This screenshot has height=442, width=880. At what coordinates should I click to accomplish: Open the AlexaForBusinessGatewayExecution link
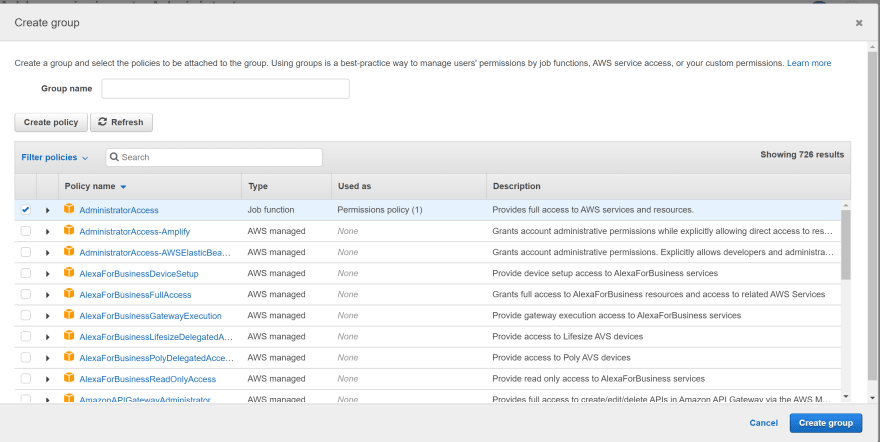150,316
